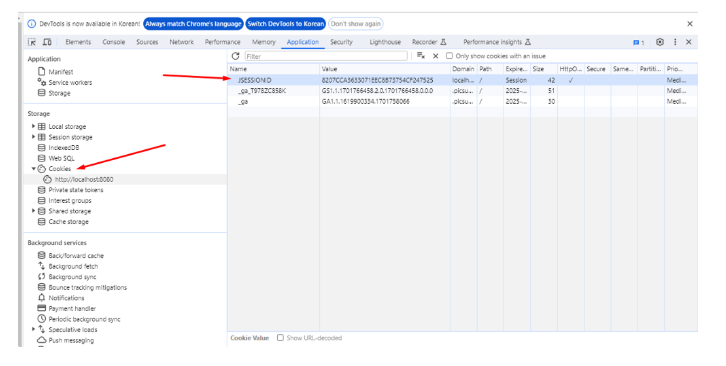
Task: Open the Sources tab
Action: [x=147, y=42]
